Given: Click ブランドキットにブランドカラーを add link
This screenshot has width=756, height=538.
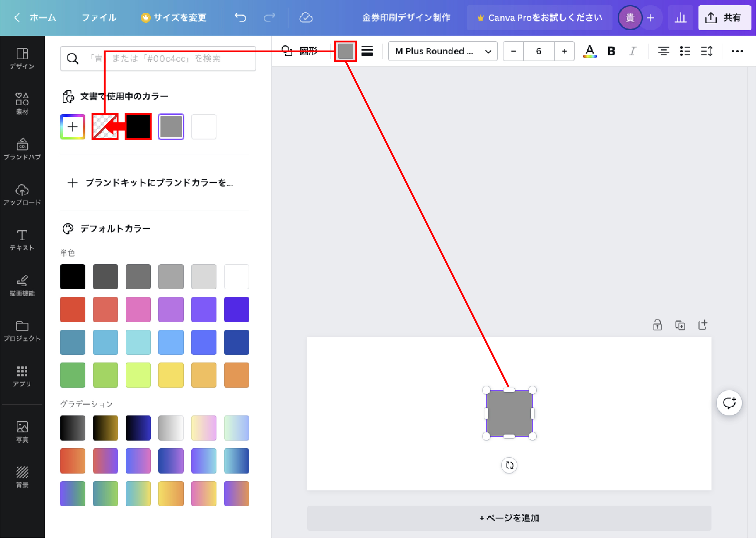Looking at the screenshot, I should tap(150, 182).
